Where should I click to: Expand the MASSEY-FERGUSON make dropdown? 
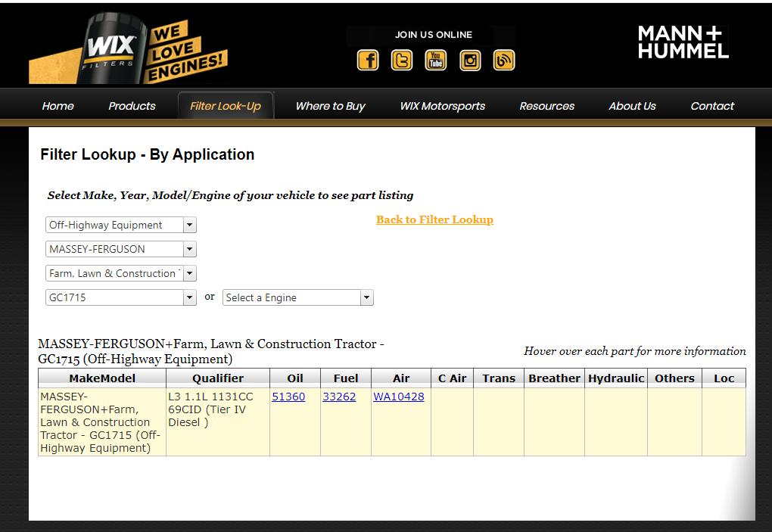pos(121,249)
